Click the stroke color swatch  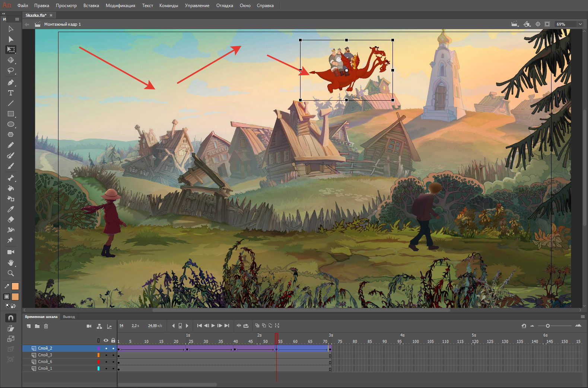click(x=15, y=286)
